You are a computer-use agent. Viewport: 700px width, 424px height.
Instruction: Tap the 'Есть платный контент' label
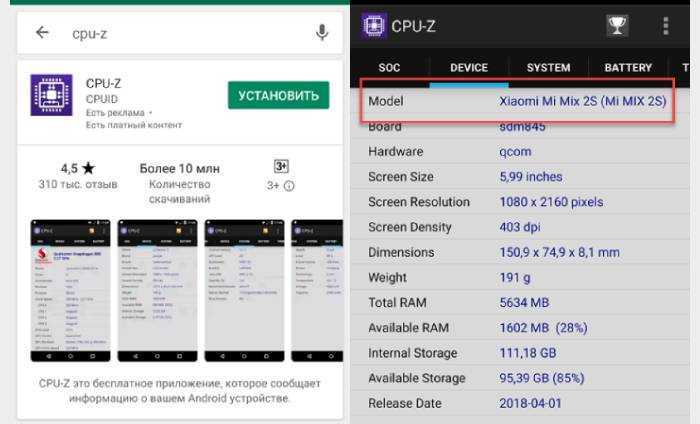[x=134, y=125]
